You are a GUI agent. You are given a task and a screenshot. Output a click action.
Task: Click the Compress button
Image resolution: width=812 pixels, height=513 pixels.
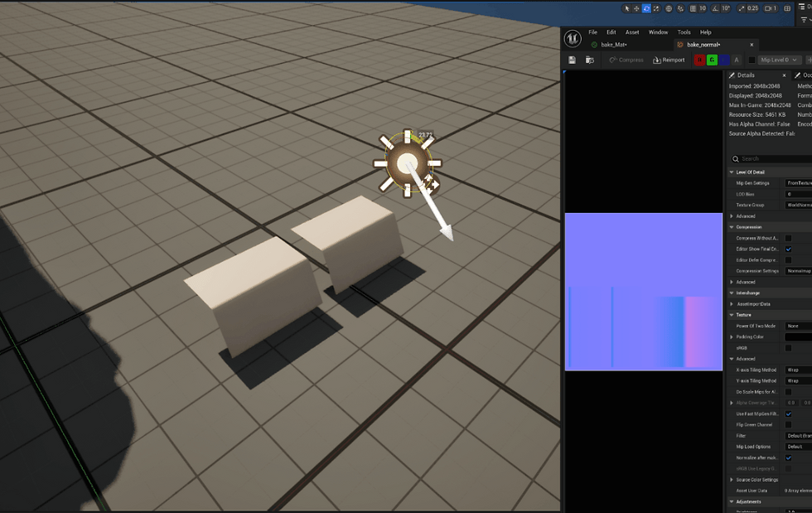tap(626, 60)
